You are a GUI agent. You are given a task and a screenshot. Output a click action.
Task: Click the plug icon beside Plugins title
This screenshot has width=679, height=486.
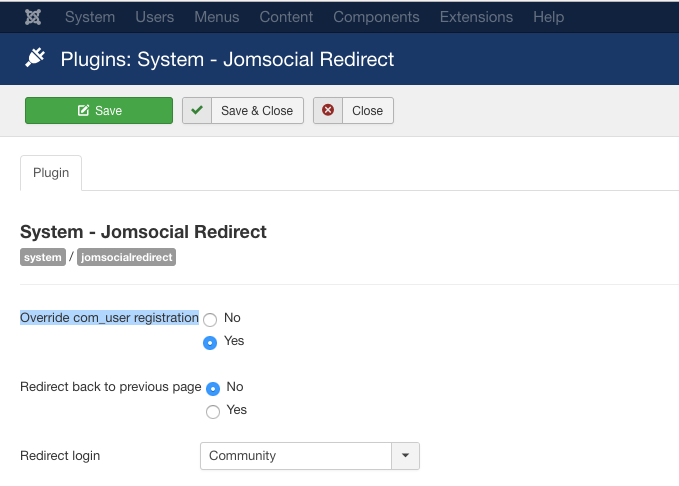[x=35, y=58]
